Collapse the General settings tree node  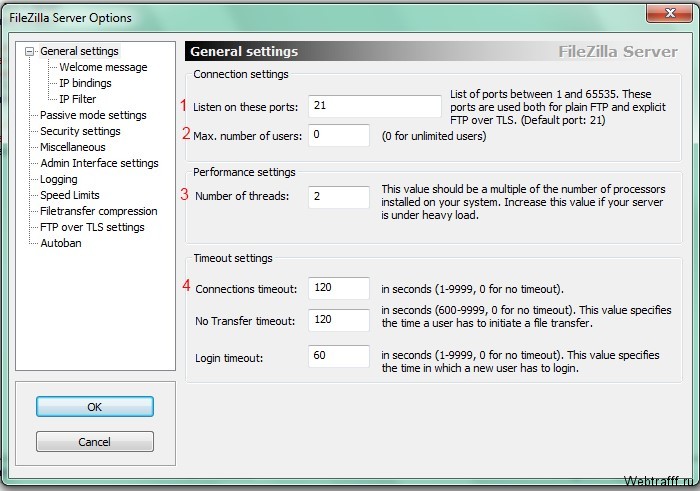pos(29,52)
